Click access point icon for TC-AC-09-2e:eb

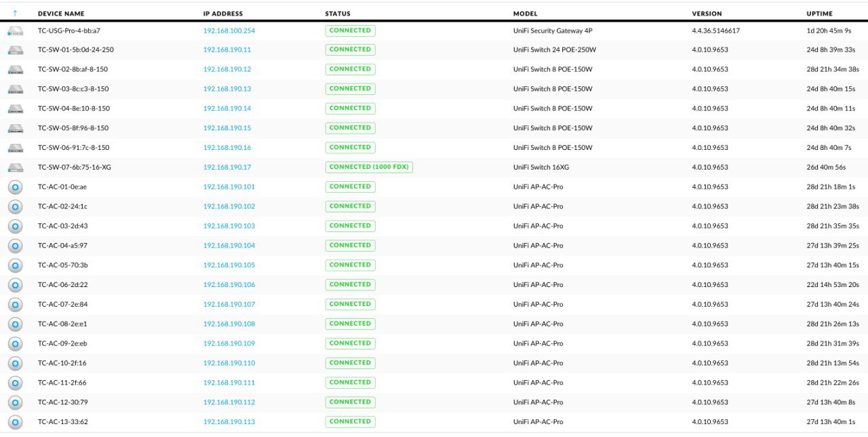tap(15, 343)
